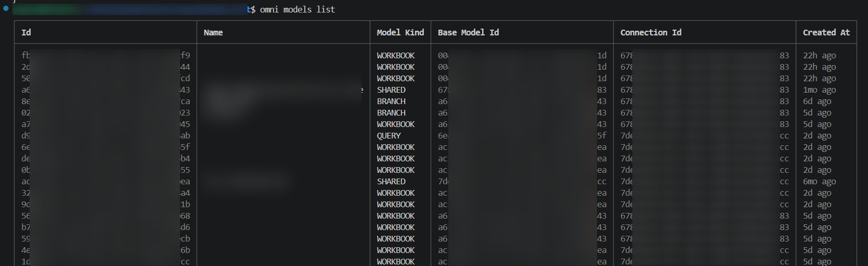Select the 'Connection Id' column header
868x266 pixels.
(x=651, y=32)
